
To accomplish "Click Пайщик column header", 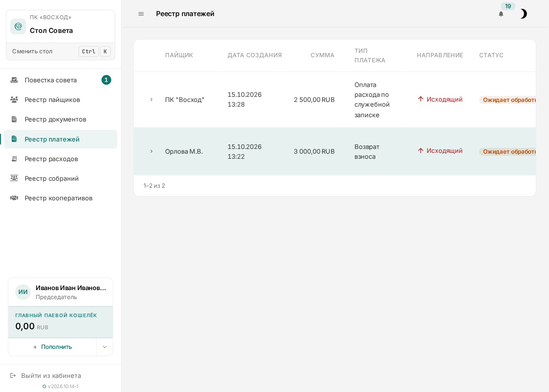I will [179, 55].
